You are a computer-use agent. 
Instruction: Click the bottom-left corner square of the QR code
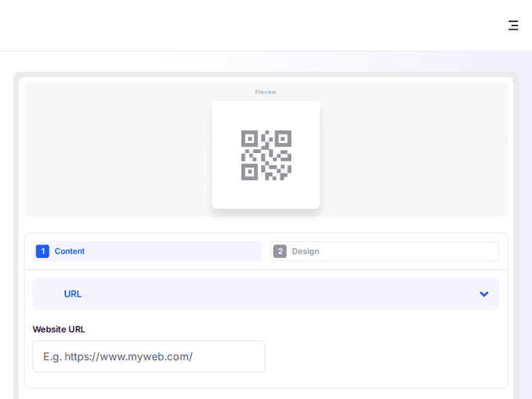point(249,172)
